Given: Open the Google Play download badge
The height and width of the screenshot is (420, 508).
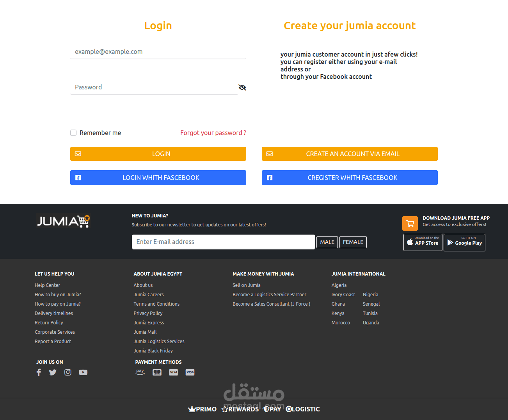Looking at the screenshot, I should pyautogui.click(x=464, y=242).
